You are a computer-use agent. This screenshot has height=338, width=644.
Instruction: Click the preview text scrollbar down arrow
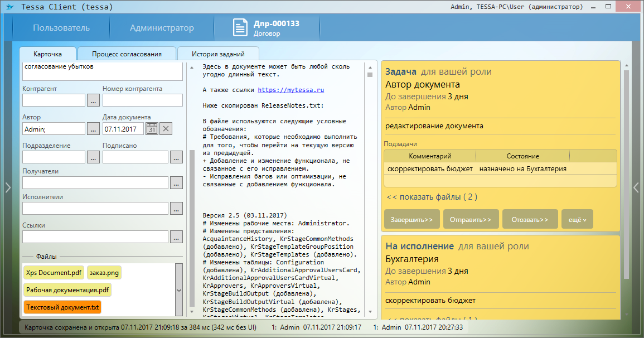[370, 312]
